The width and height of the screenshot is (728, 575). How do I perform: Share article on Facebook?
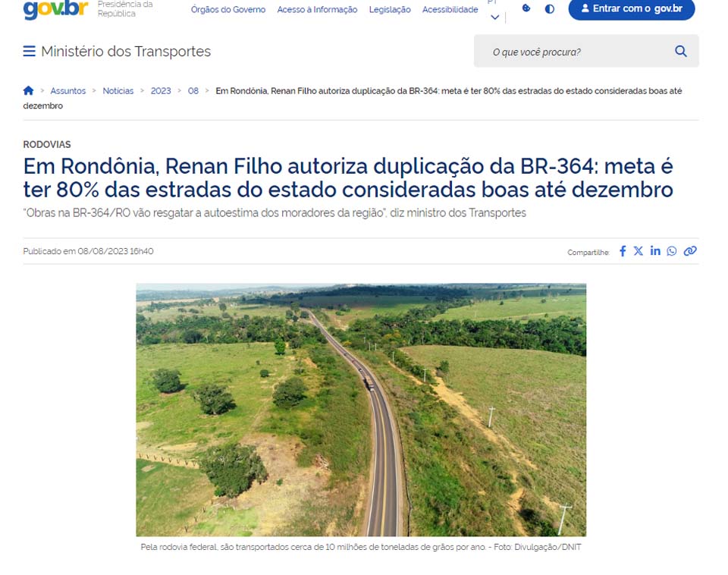pyautogui.click(x=623, y=251)
